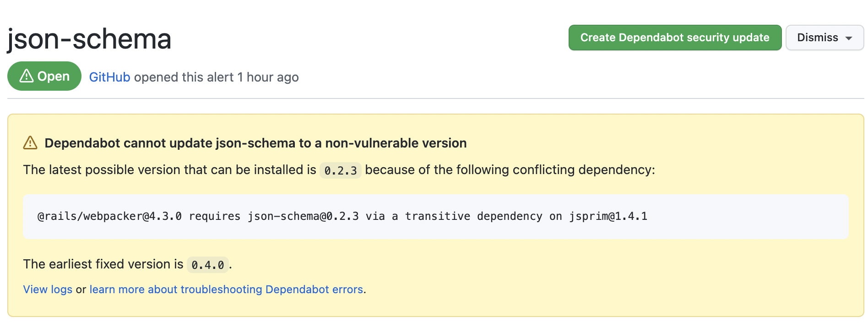
Task: Click the alert triangle icon in Open badge
Action: (x=27, y=76)
